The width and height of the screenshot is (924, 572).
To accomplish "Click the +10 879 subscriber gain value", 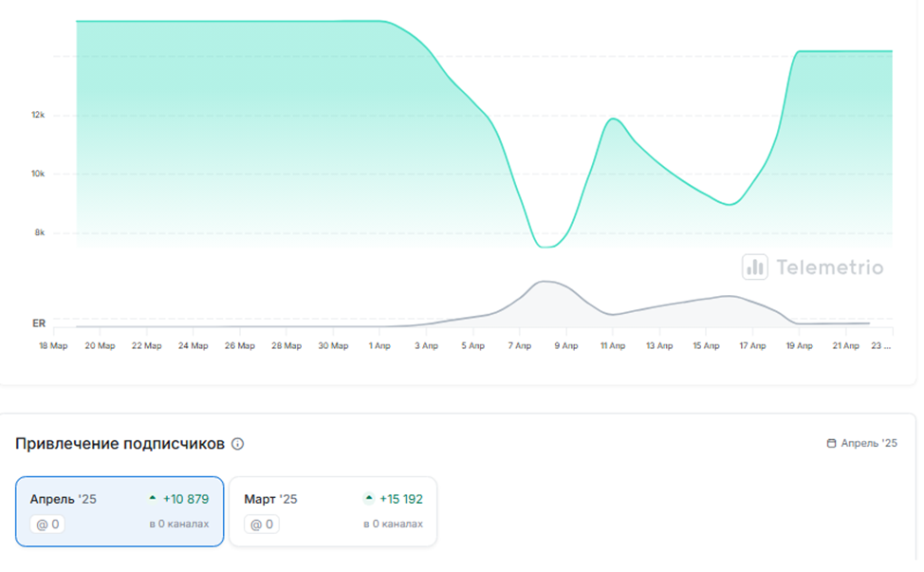I will 185,499.
